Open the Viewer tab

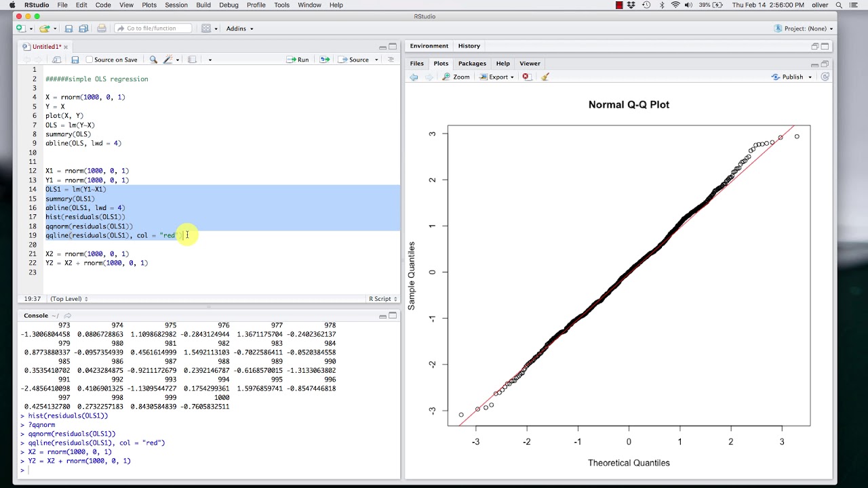click(530, 64)
